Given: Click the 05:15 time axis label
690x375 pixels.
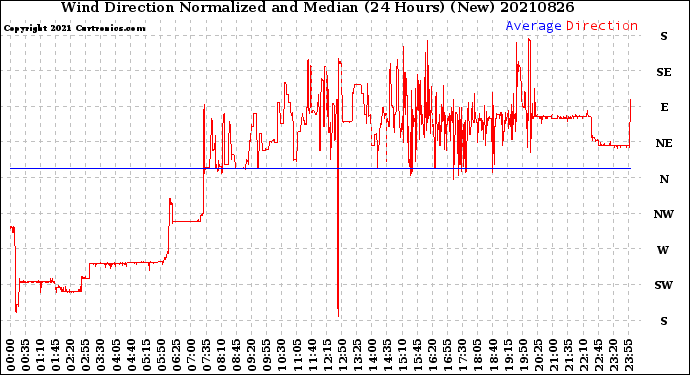Looking at the screenshot, I should point(146,355).
